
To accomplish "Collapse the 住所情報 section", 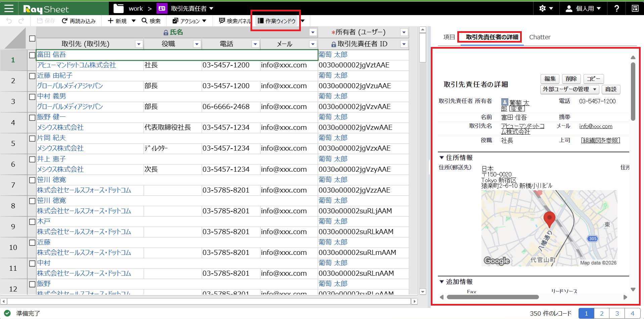I will pyautogui.click(x=442, y=157).
